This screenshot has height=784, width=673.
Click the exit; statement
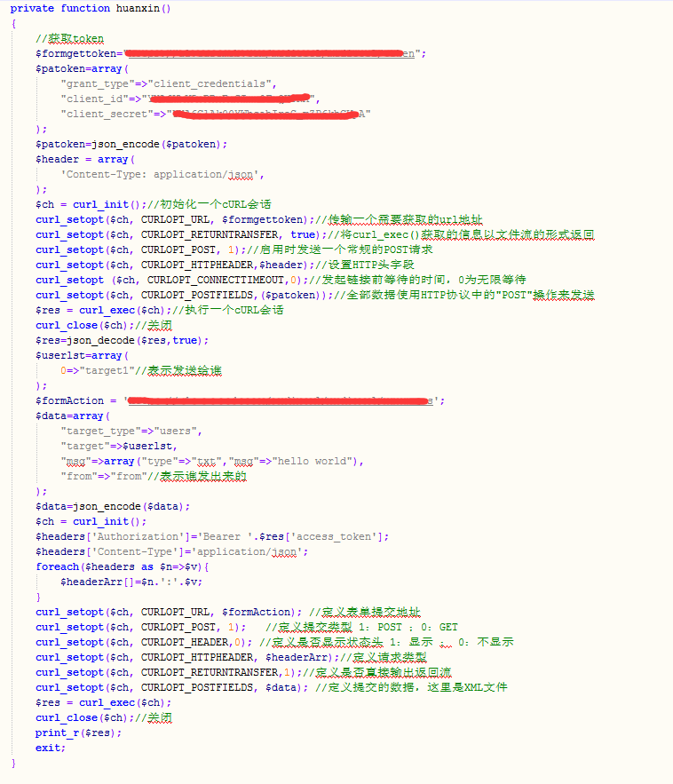[x=50, y=748]
